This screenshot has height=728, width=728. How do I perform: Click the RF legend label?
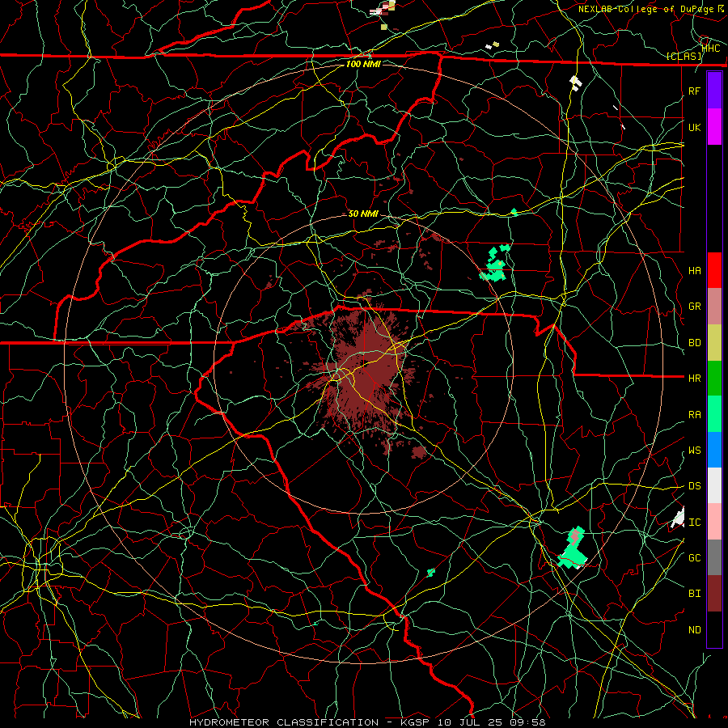pos(694,91)
